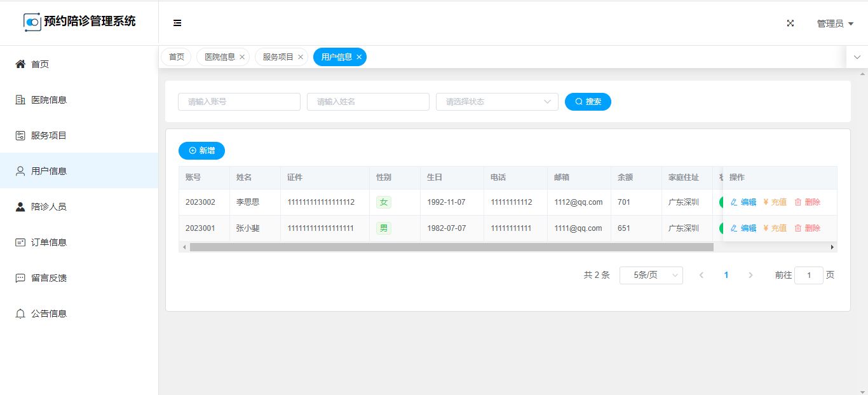This screenshot has height=395, width=868.
Task: Close the 医院信息 tab
Action: (x=242, y=57)
